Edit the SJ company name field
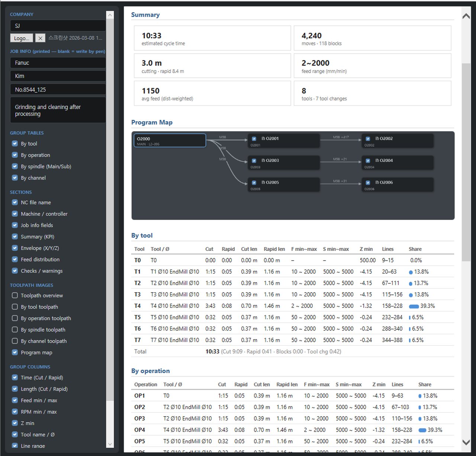This screenshot has width=476, height=456. tap(58, 26)
